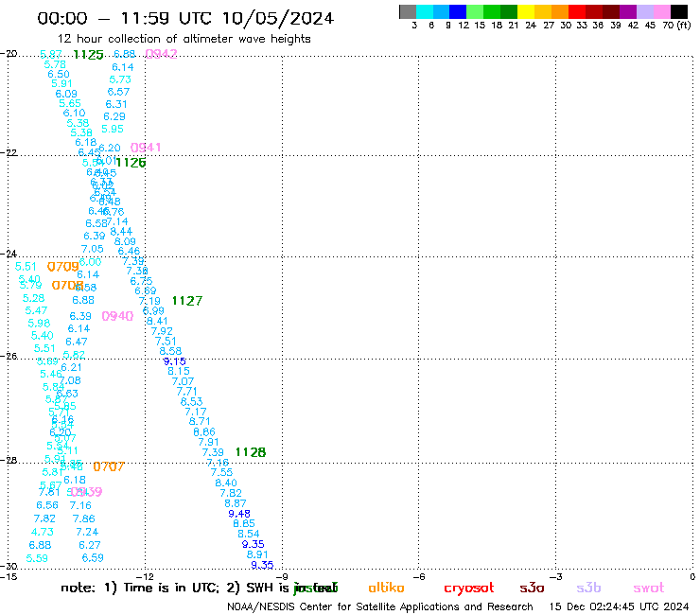Click the wave height value 6.31
This screenshot has height=615, width=700.
pyautogui.click(x=116, y=104)
